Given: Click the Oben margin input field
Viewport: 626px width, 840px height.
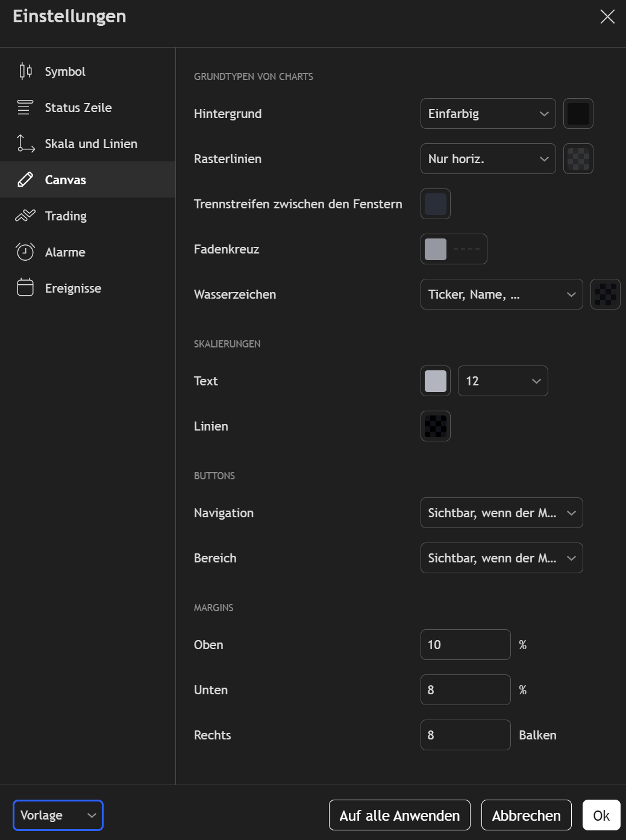Looking at the screenshot, I should [465, 645].
